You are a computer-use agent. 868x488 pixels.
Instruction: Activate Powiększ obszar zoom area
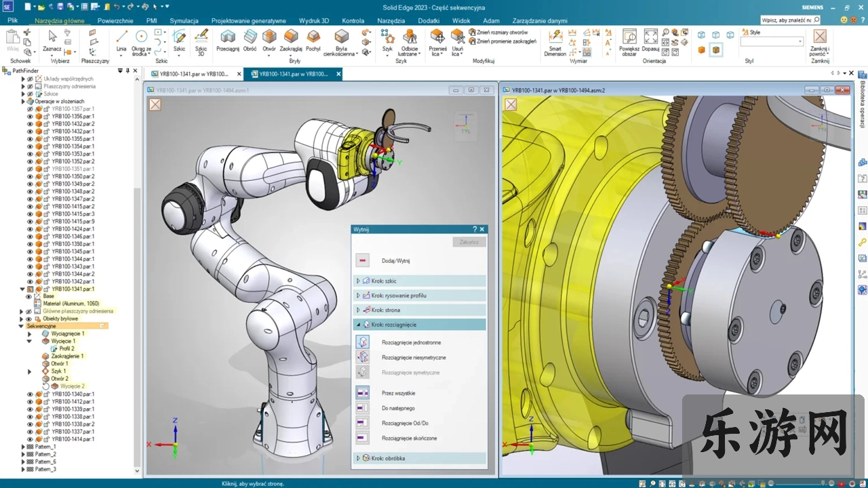[x=629, y=41]
